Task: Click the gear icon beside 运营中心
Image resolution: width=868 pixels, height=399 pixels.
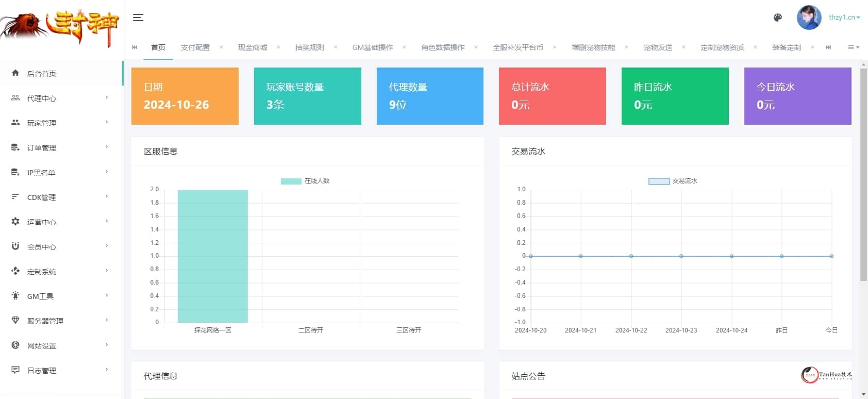Action: pos(15,222)
